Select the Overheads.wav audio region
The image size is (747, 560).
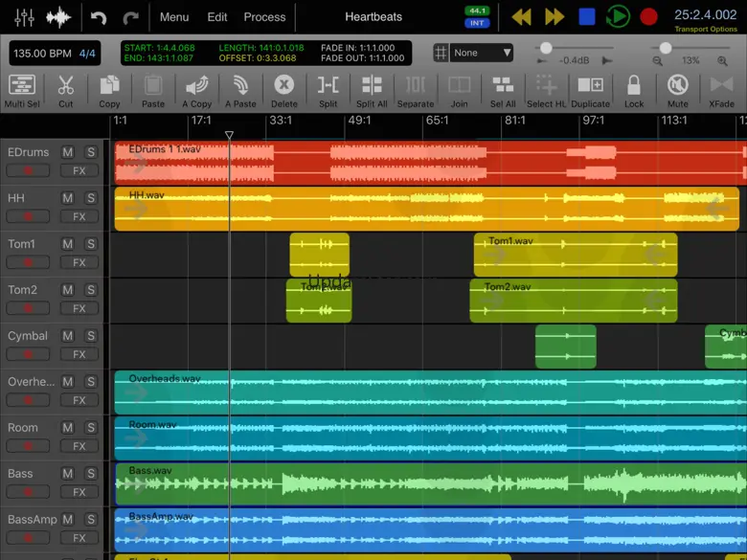(383, 392)
